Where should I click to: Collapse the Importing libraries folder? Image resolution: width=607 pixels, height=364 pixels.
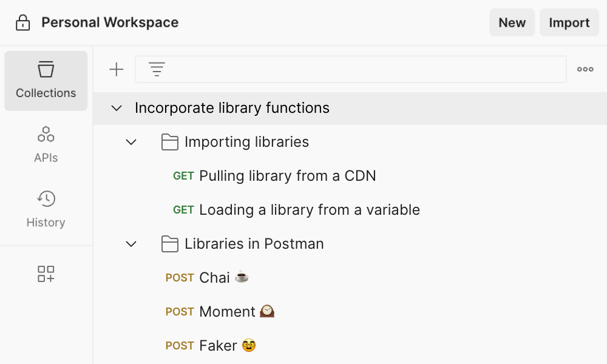point(131,141)
